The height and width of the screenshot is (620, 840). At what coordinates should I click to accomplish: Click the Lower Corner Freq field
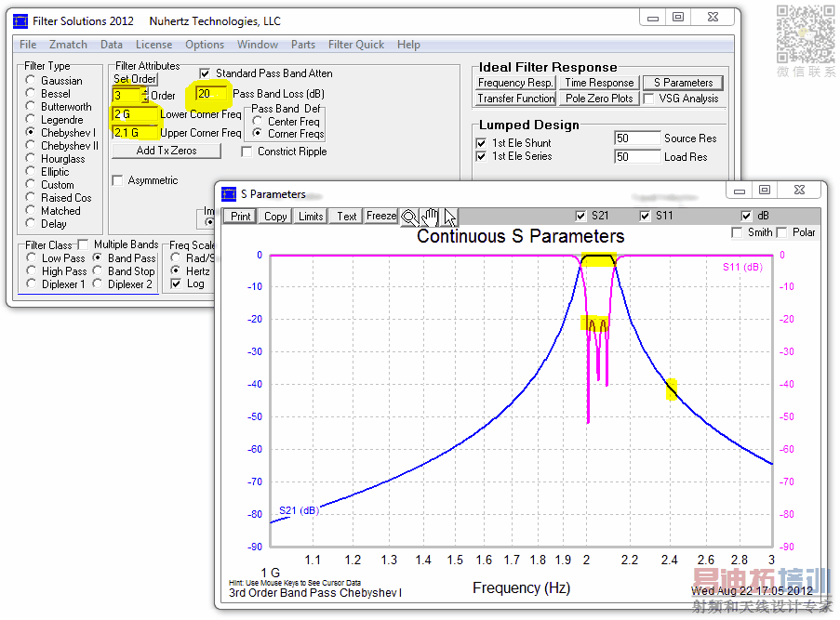click(x=134, y=114)
